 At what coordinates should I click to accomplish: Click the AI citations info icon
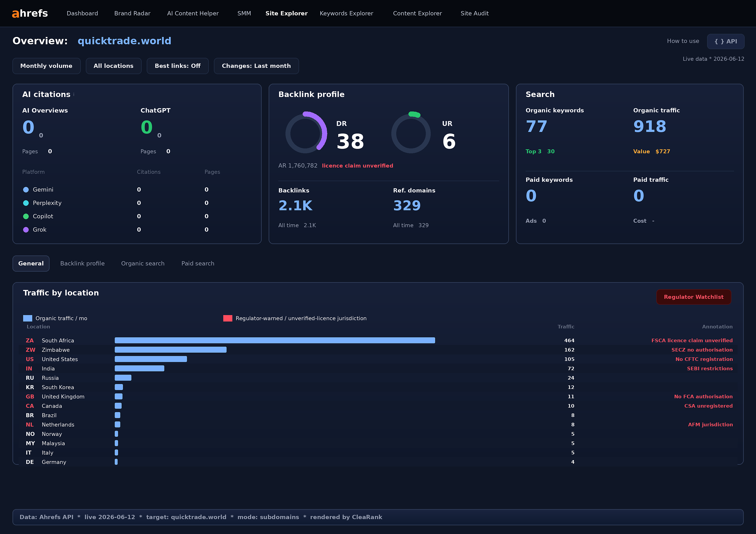(74, 95)
